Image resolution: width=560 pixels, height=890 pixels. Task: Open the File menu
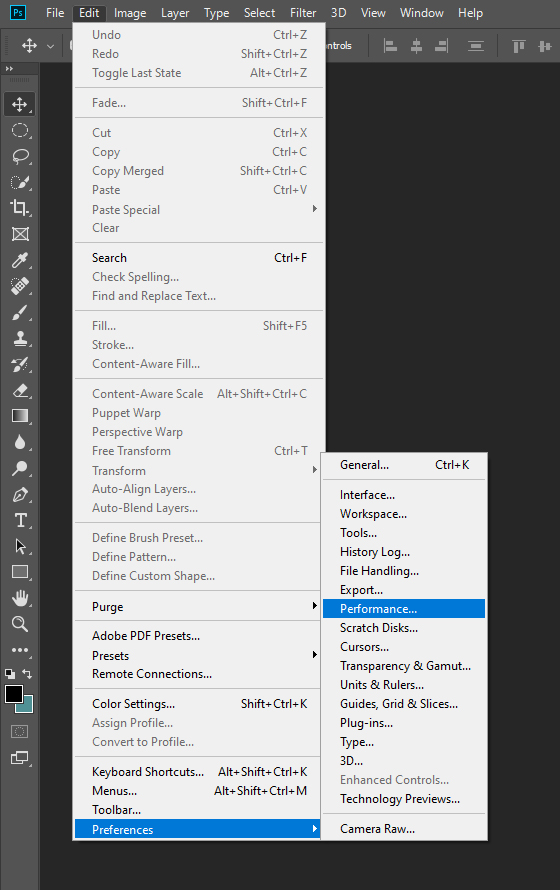[x=55, y=12]
